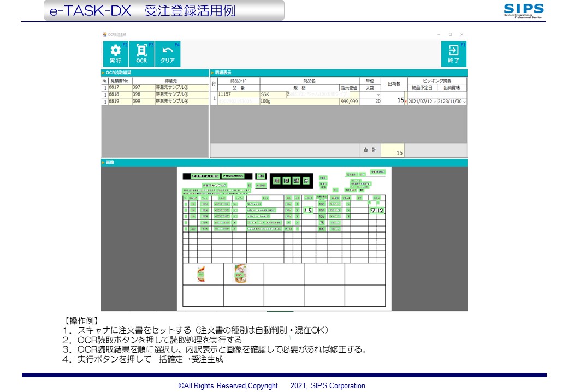568x392 pixels.
Task: Click the 画像 panel header
Action: point(284,163)
